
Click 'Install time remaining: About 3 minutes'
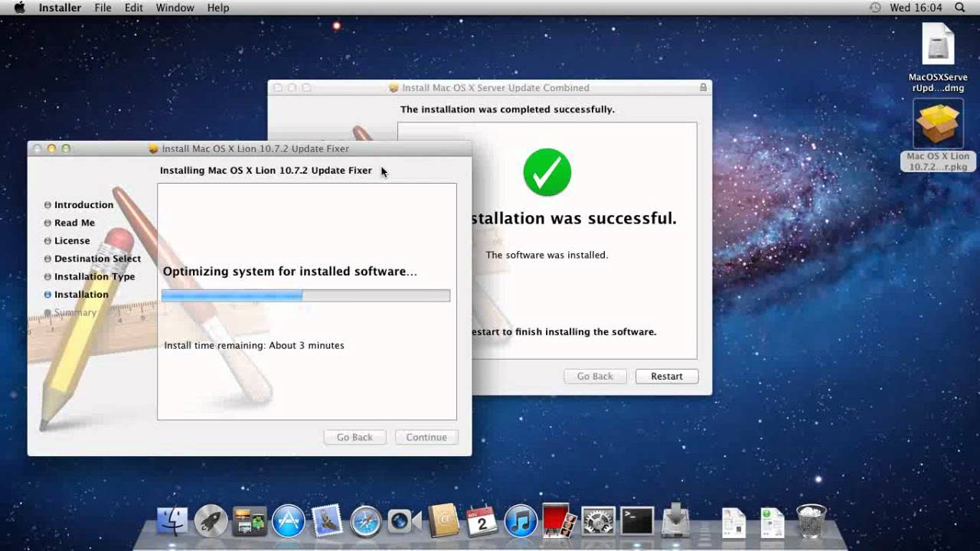coord(254,345)
